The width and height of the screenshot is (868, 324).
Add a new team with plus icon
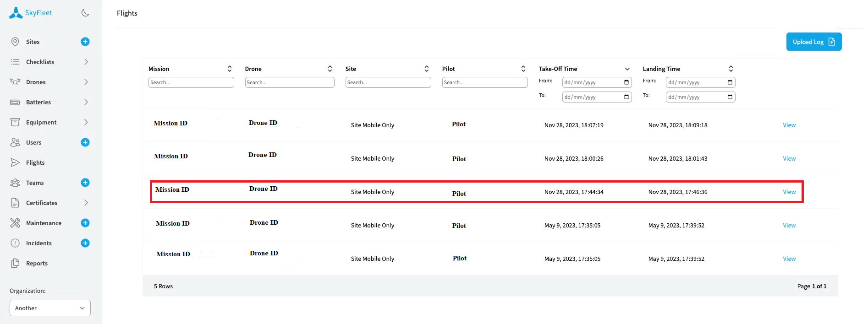[85, 183]
